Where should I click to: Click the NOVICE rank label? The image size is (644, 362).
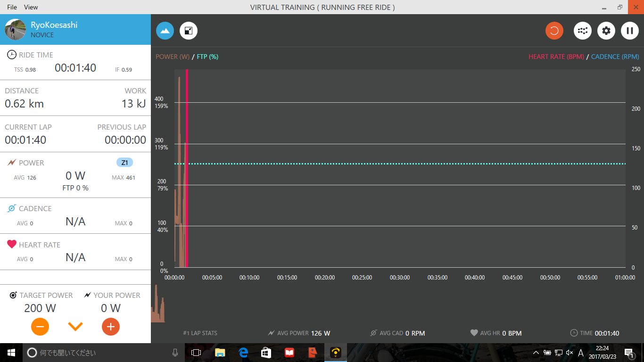tap(42, 35)
